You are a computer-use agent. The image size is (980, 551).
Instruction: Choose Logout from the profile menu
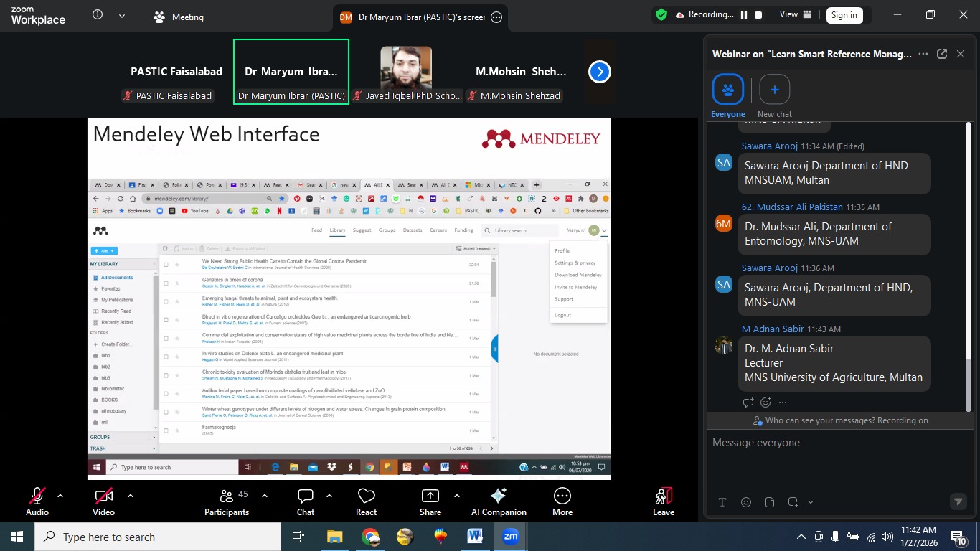(562, 315)
